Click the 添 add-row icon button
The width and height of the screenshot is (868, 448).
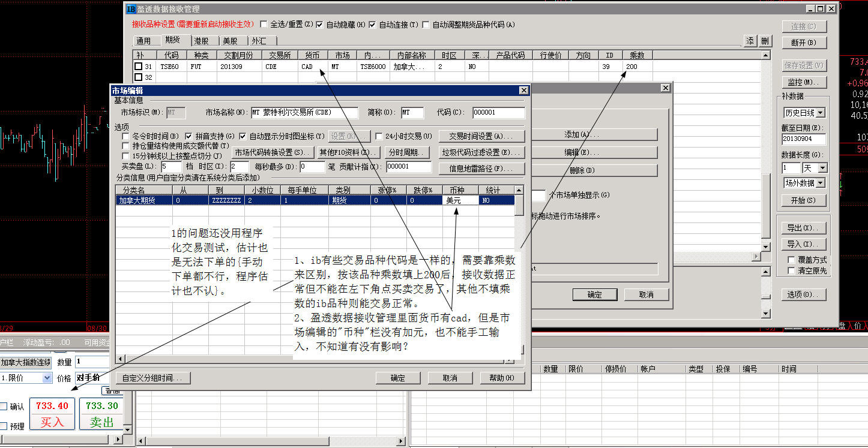[x=750, y=41]
